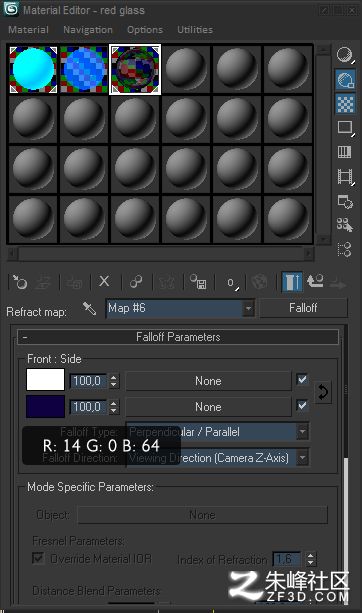Click the Sample Type sphere icon
The height and width of the screenshot is (613, 362).
point(345,55)
